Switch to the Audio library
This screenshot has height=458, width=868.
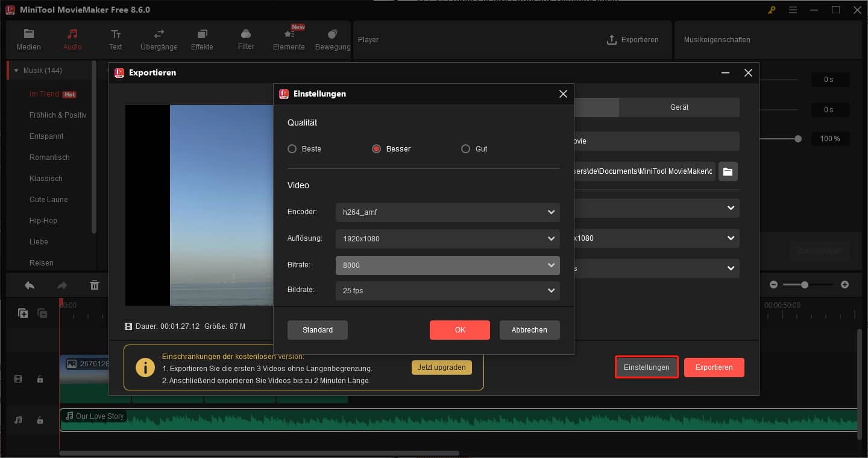coord(72,39)
